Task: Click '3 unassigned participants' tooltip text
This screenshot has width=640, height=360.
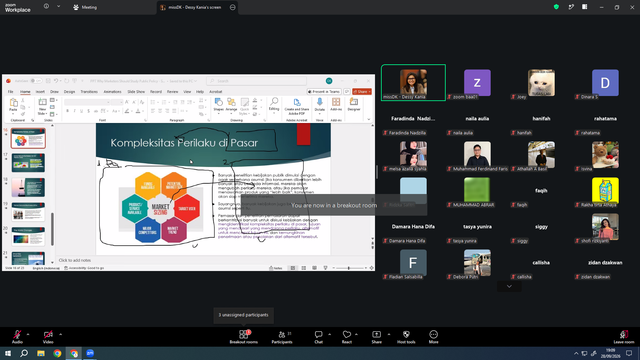Action: [x=243, y=315]
